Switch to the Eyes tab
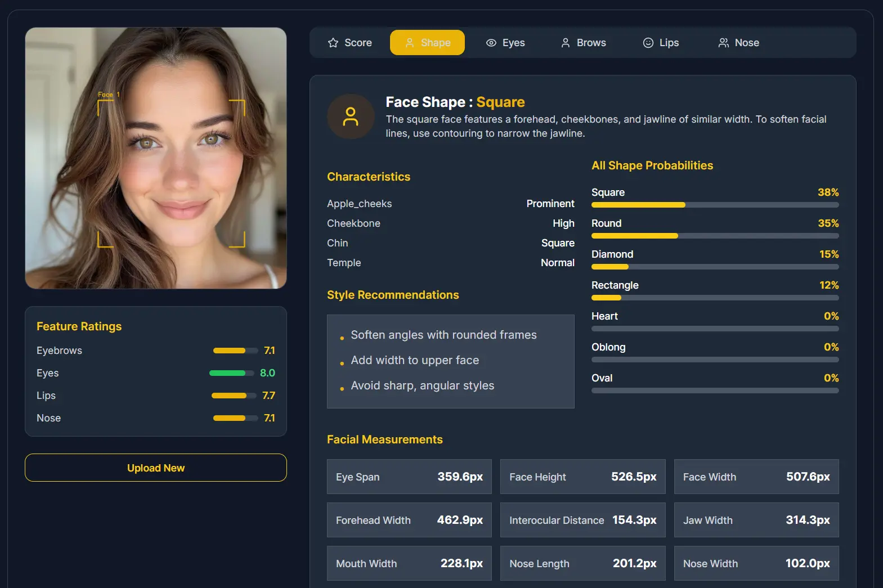 tap(505, 43)
